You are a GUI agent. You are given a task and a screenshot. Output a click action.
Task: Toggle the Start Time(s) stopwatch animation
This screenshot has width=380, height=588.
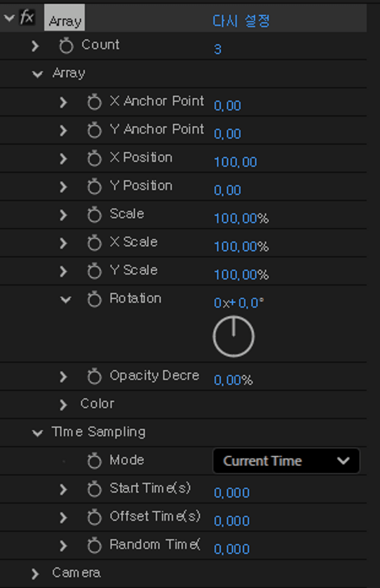click(x=94, y=489)
